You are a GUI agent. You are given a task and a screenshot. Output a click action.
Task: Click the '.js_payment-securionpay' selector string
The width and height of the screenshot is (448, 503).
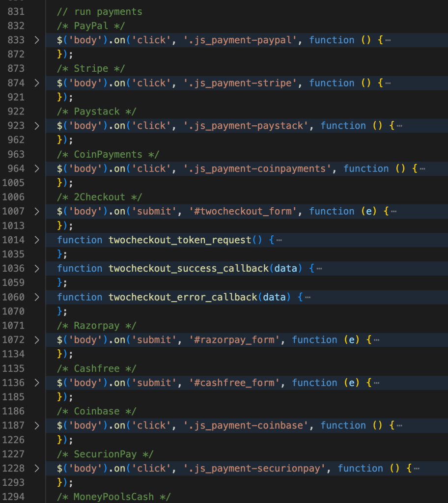[x=254, y=468]
